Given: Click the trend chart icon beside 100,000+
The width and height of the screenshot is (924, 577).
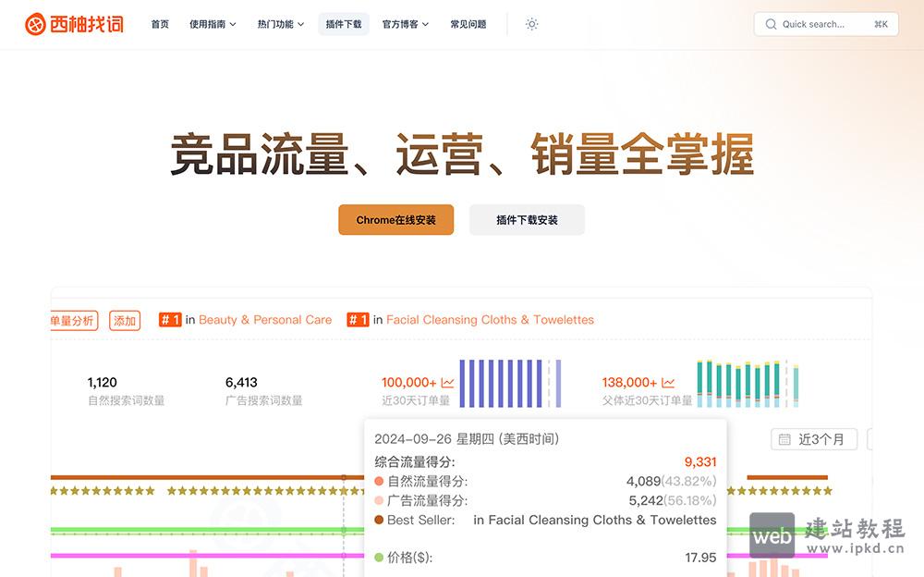Looking at the screenshot, I should coord(447,383).
